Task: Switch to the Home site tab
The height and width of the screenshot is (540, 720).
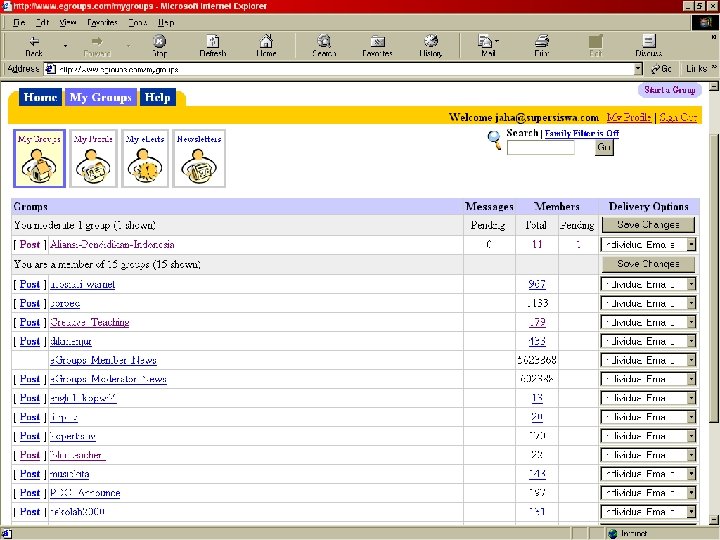Action: (40, 97)
